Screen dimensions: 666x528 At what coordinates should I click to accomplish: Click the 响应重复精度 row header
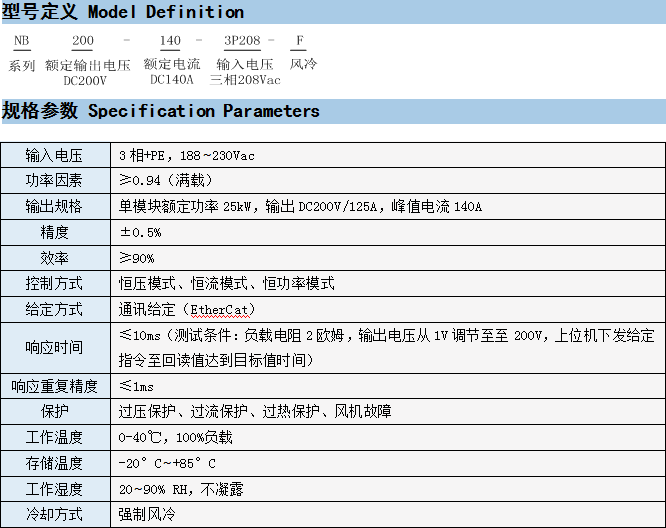54,386
